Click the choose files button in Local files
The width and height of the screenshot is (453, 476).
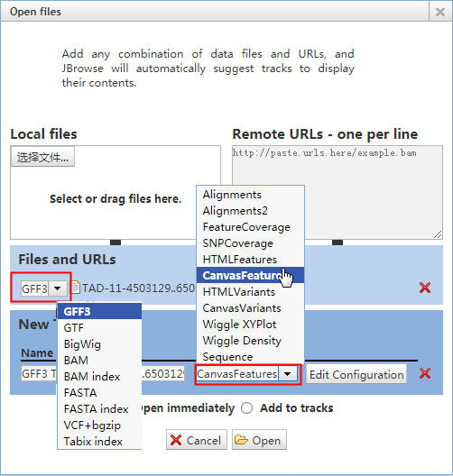(x=42, y=157)
